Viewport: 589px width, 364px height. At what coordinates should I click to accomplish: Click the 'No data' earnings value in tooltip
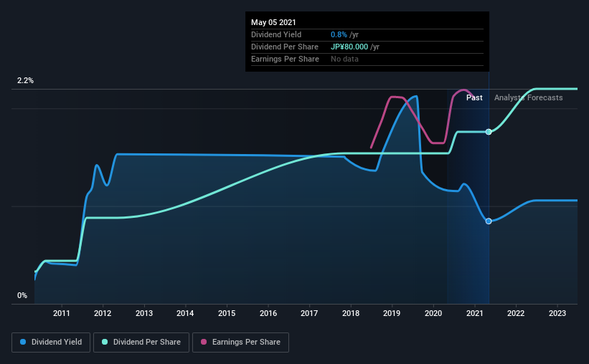coord(344,59)
